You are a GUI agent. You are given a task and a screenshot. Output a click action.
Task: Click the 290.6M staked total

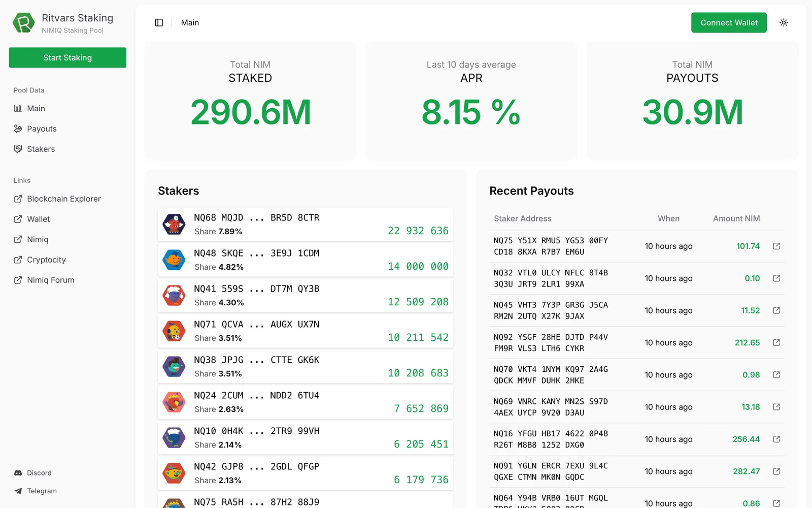click(251, 112)
